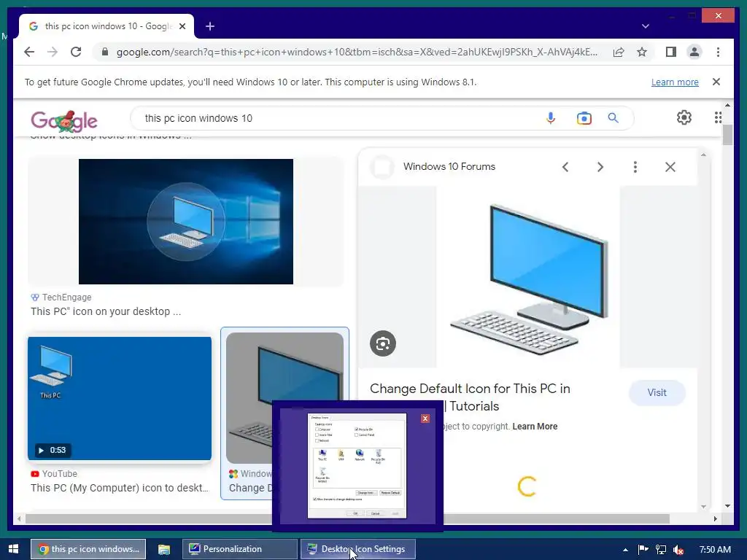This screenshot has width=747, height=560.
Task: Share this page via share icon
Action: pos(619,52)
